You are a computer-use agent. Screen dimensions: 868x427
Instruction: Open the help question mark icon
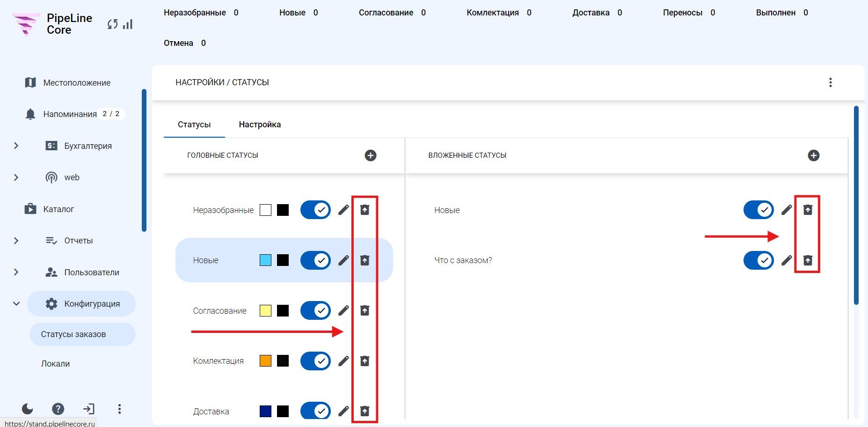click(x=58, y=409)
